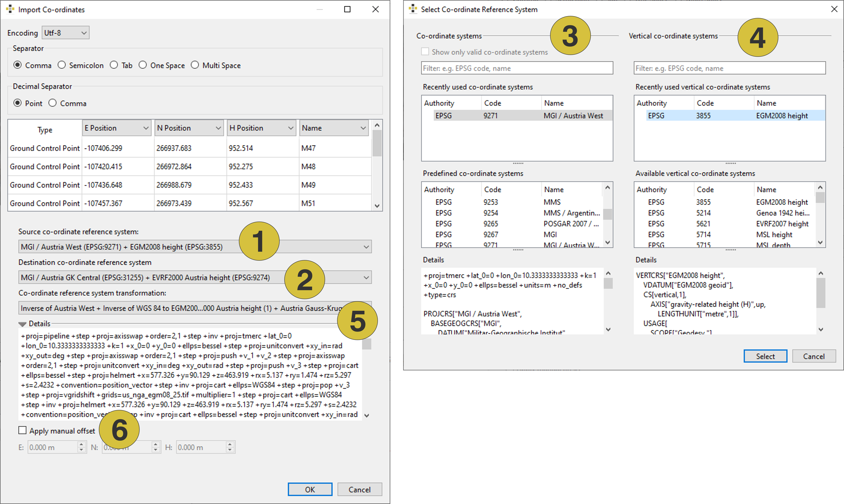Open the Destination co-ordinate reference system dropdown
844x504 pixels.
click(195, 278)
